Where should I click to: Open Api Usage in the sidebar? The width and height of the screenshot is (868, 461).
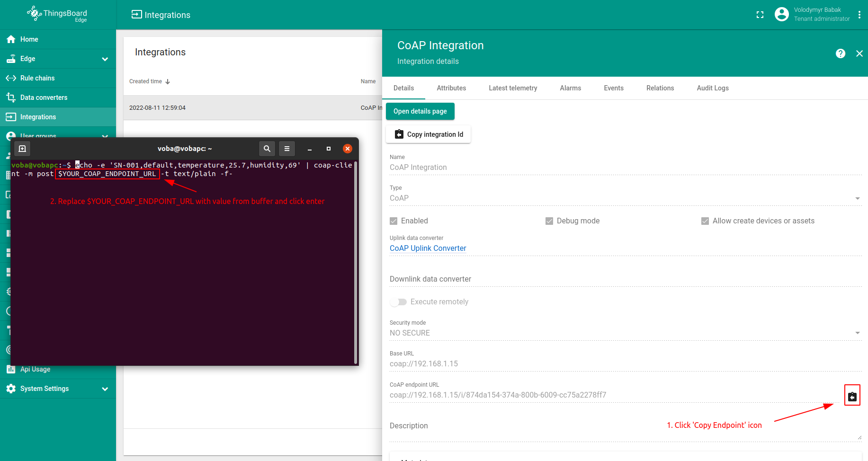(x=58, y=369)
